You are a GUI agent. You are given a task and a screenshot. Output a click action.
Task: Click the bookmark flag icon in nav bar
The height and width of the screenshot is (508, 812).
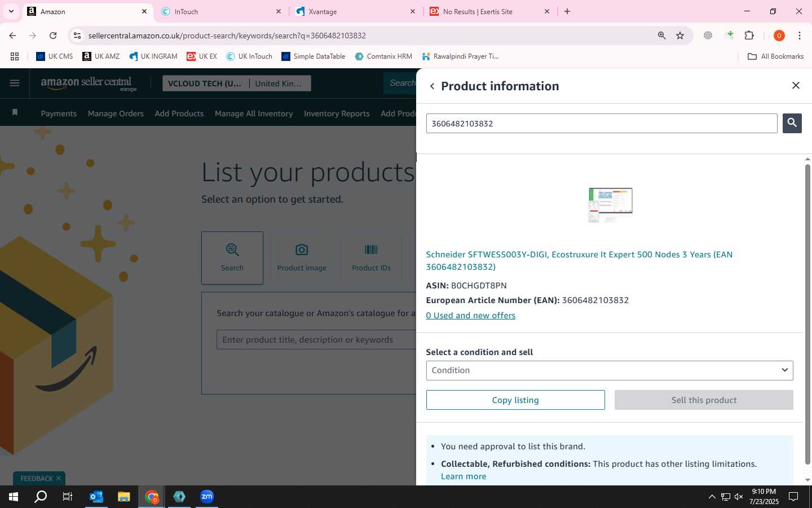click(15, 112)
